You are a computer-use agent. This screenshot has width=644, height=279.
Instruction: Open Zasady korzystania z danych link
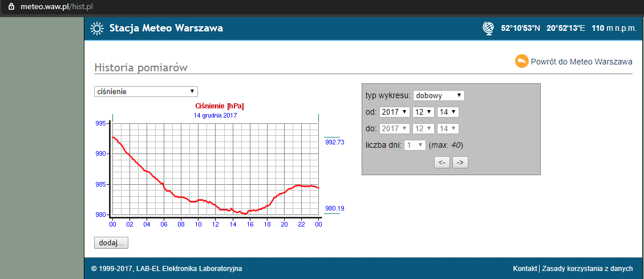(x=587, y=269)
